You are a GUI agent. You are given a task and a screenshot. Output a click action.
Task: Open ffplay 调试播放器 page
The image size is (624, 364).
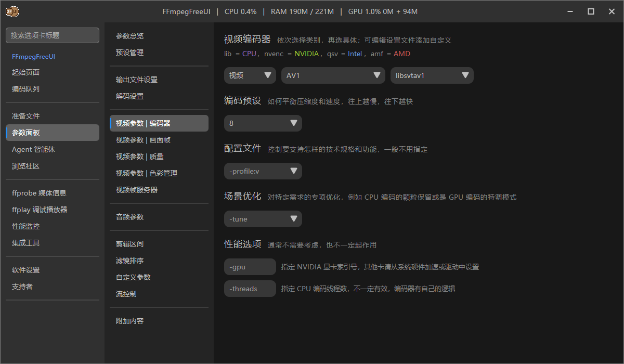point(53,210)
